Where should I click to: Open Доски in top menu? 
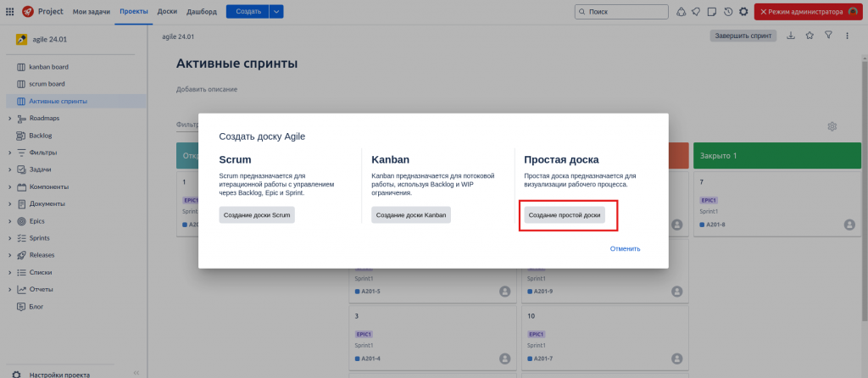point(167,12)
